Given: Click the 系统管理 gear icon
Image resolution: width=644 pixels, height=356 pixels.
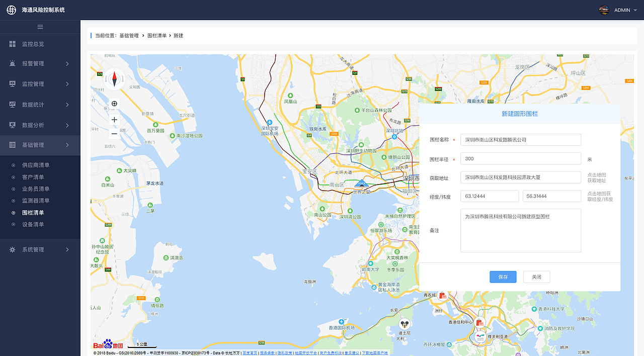Looking at the screenshot, I should (x=12, y=249).
